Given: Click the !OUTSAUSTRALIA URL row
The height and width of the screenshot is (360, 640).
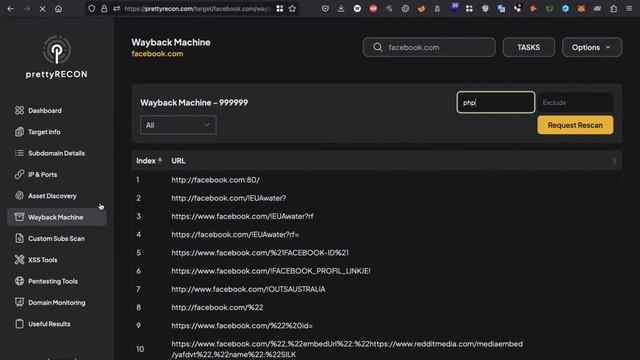Looking at the screenshot, I should point(248,289).
